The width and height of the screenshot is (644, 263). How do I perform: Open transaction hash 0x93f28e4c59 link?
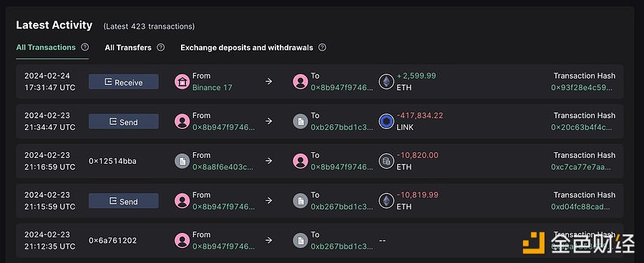click(582, 87)
